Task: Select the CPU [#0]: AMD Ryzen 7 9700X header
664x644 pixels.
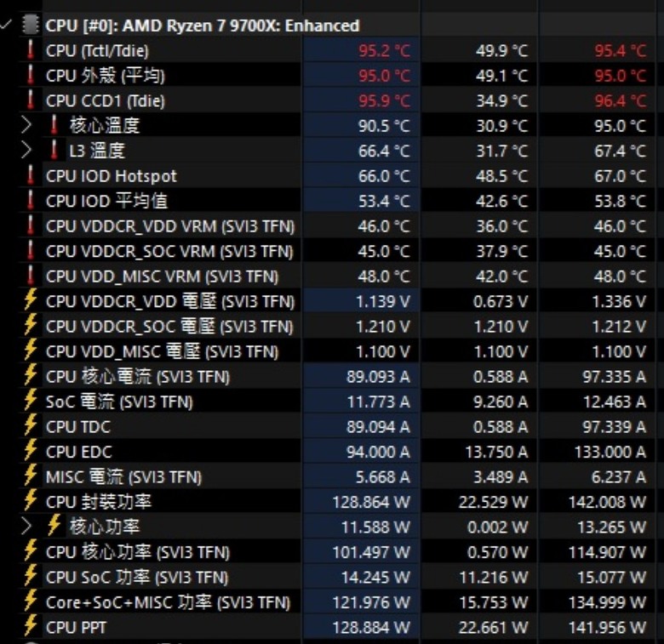Action: coord(203,26)
